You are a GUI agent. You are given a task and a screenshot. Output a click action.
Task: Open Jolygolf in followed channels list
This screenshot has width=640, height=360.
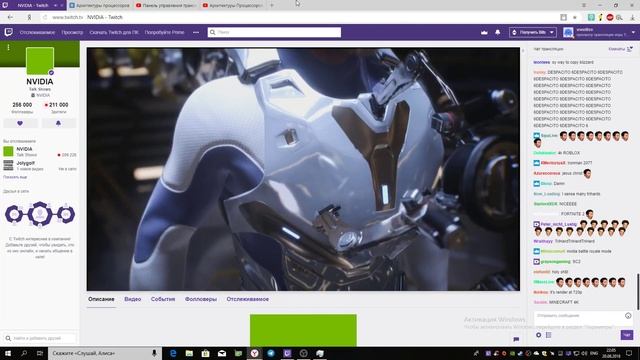click(40, 165)
